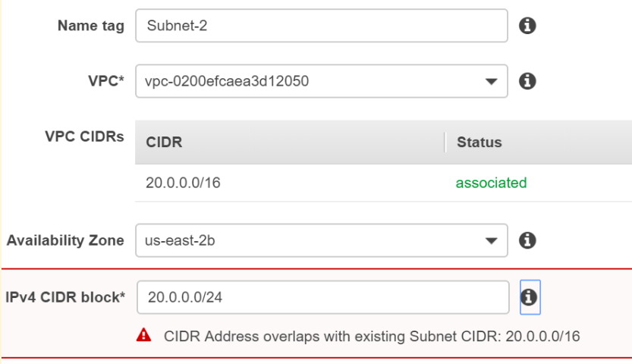Click the VPC* field label
This screenshot has height=364, width=632.
click(x=105, y=80)
